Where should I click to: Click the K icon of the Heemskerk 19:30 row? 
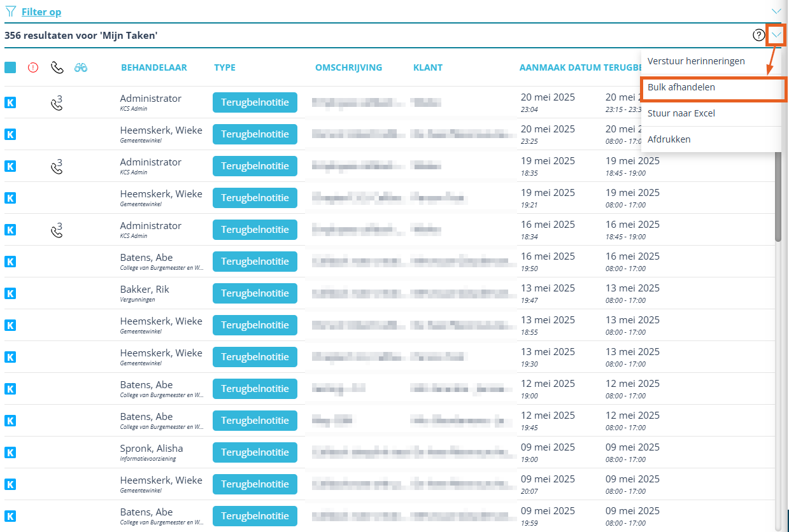tap(10, 357)
